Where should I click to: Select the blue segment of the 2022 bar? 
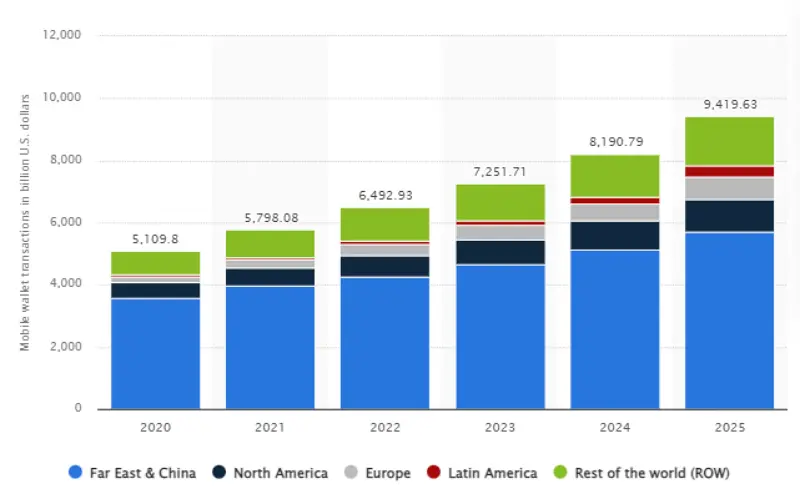[x=385, y=342]
